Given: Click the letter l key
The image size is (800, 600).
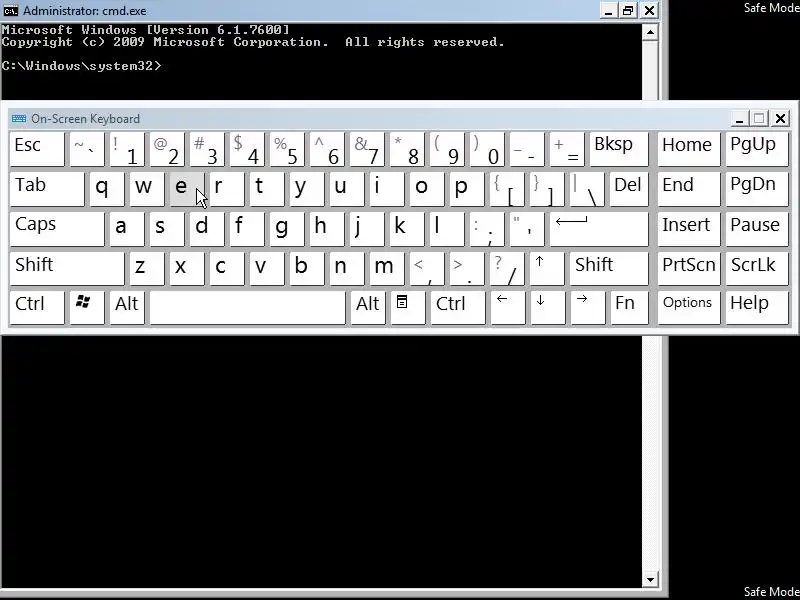Looking at the screenshot, I should (x=447, y=229).
